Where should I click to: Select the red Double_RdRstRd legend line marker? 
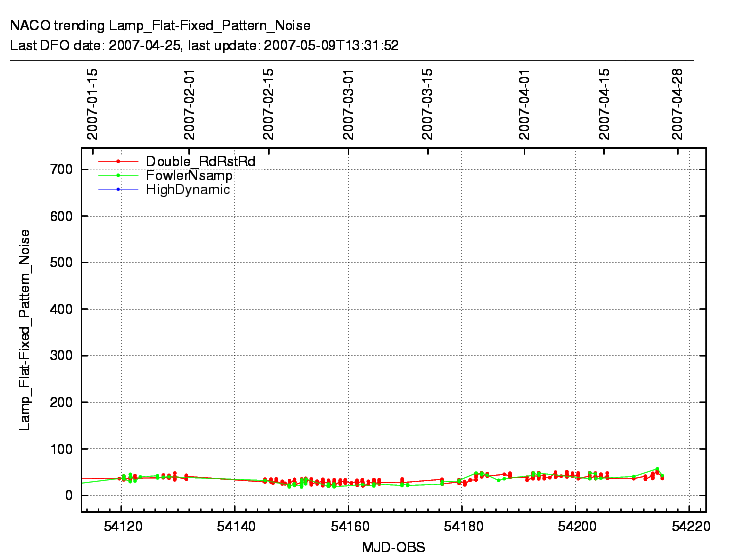[118, 161]
